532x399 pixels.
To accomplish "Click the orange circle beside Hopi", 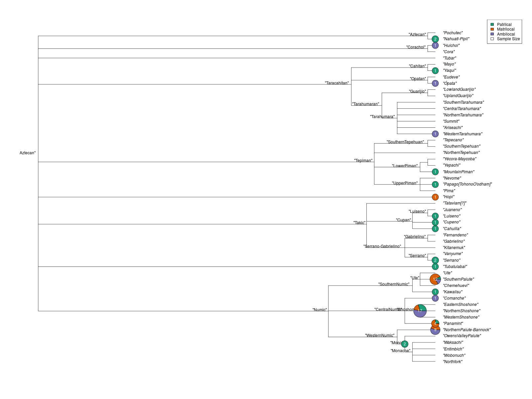I will [x=435, y=197].
